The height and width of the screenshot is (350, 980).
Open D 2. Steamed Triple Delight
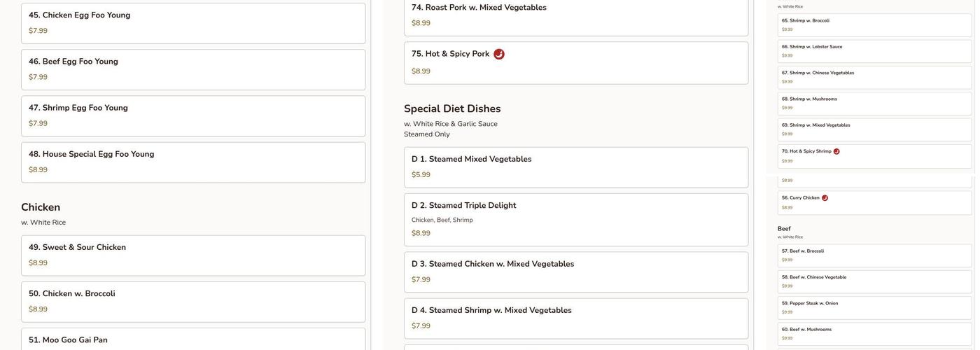(575, 219)
